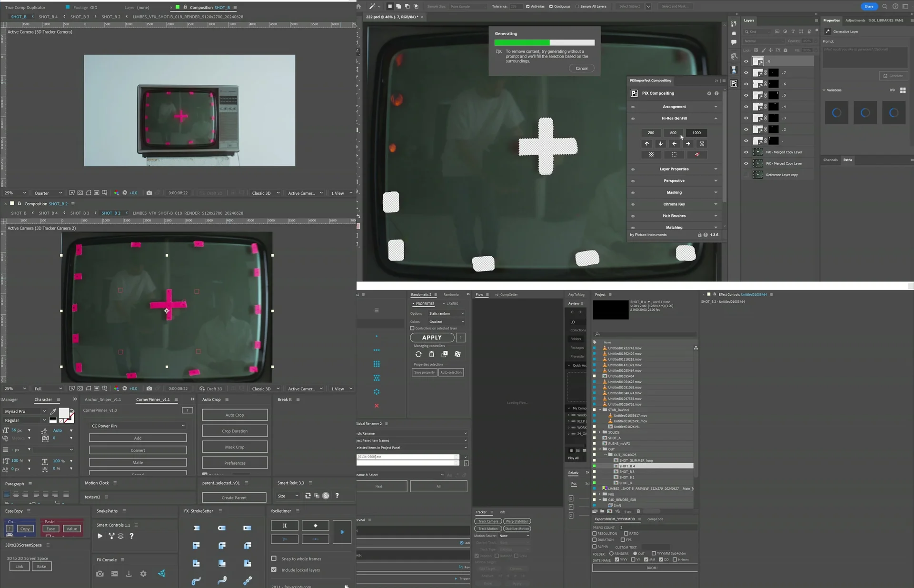Image resolution: width=914 pixels, height=588 pixels.
Task: Switch to the Paths tab
Action: pyautogui.click(x=848, y=160)
